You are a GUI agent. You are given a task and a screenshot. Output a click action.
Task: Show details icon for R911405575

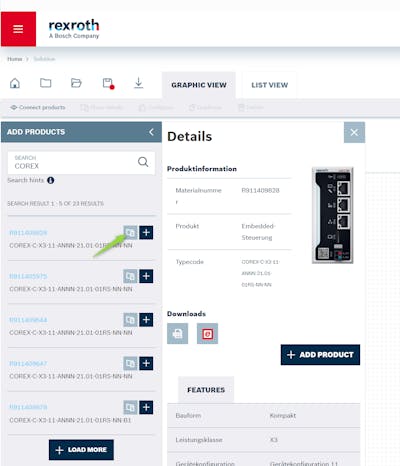[130, 276]
